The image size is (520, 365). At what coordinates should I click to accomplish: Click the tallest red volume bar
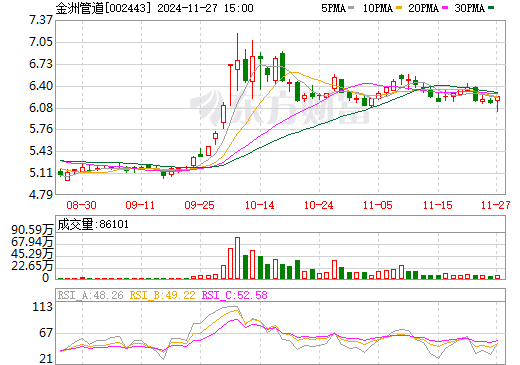pyautogui.click(x=237, y=258)
